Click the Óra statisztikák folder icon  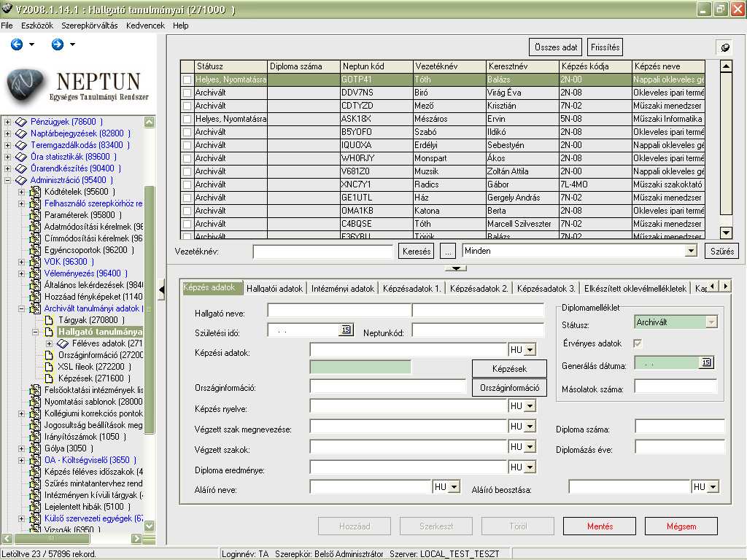pos(21,157)
